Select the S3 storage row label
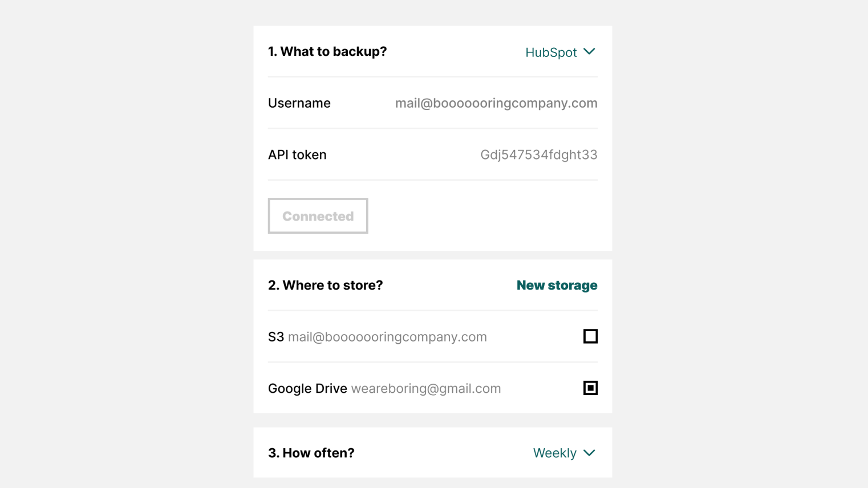Image resolution: width=868 pixels, height=488 pixels. [276, 337]
